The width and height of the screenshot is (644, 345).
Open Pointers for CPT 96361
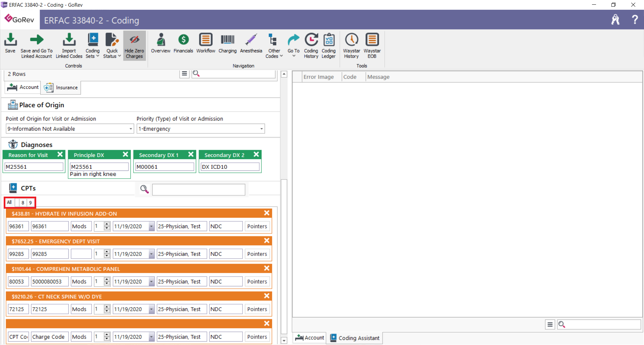(x=257, y=226)
